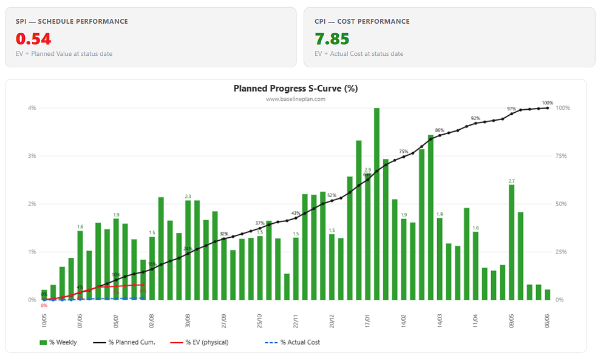The height and width of the screenshot is (364, 606).
Task: Click the 92% label on the planned curve
Action: click(x=476, y=118)
